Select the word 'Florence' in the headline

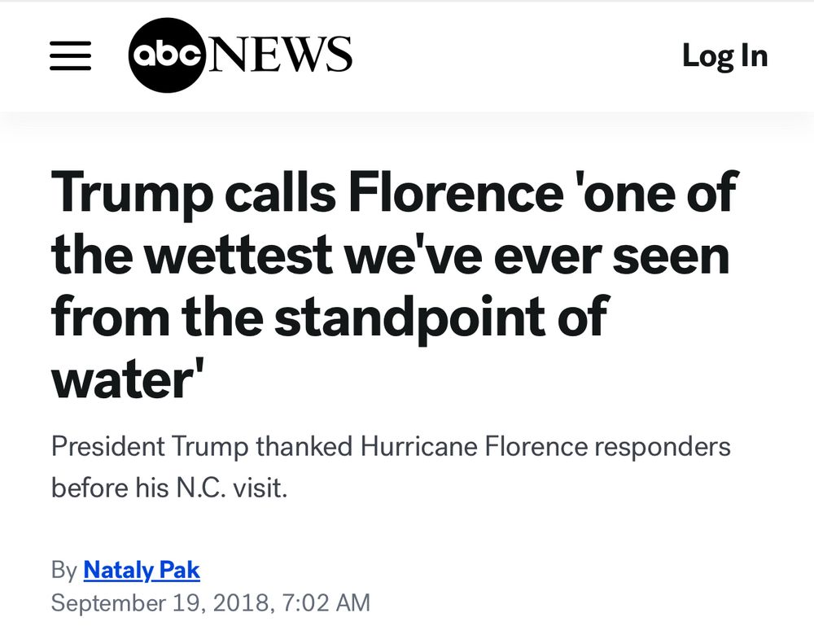[455, 192]
